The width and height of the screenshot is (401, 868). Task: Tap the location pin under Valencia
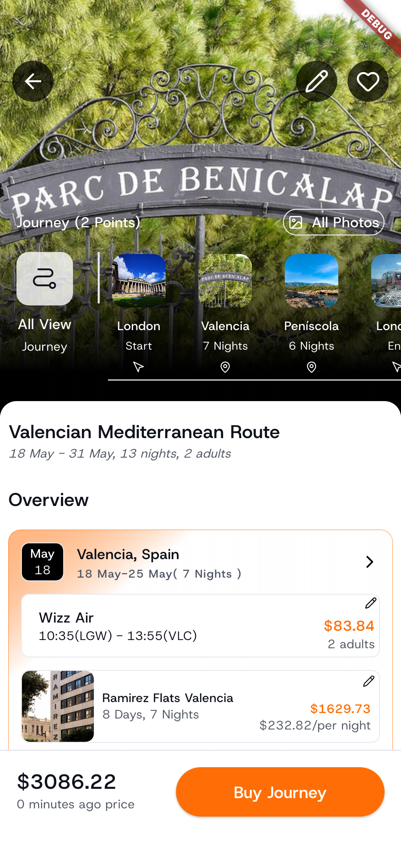coord(225,367)
